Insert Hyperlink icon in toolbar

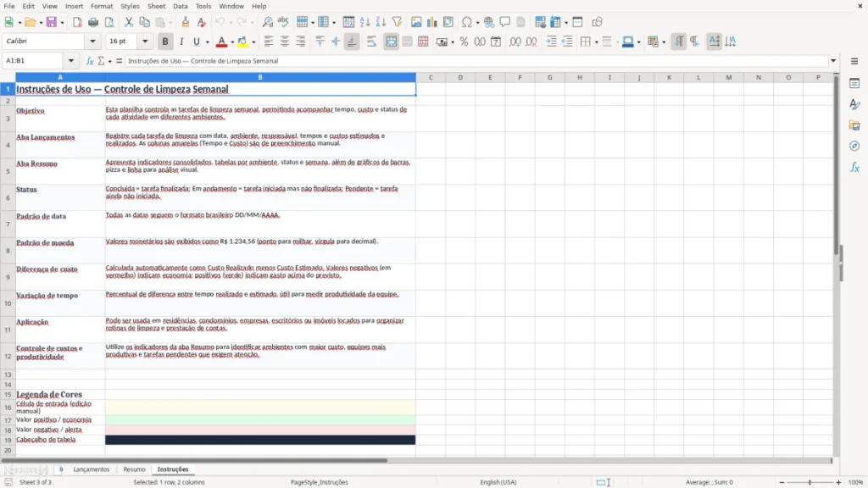[489, 22]
